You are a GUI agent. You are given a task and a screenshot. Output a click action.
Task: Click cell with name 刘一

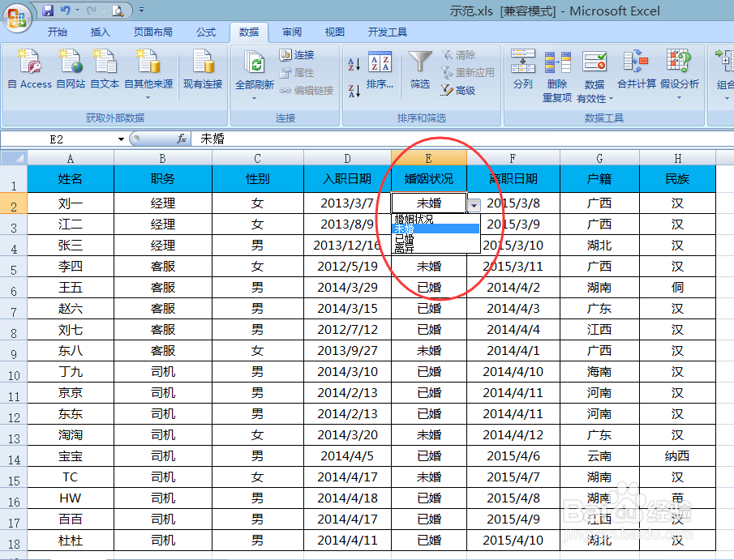pyautogui.click(x=71, y=203)
